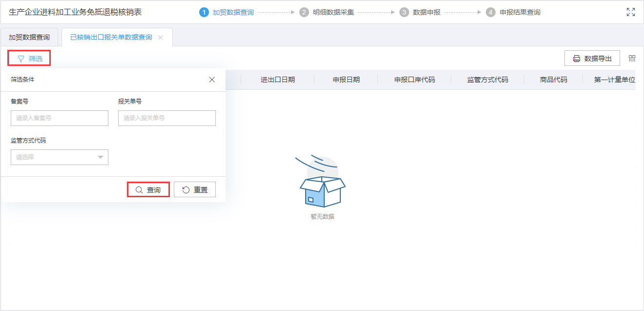This screenshot has width=644, height=311.
Task: Click the 重置 reset button
Action: click(195, 189)
